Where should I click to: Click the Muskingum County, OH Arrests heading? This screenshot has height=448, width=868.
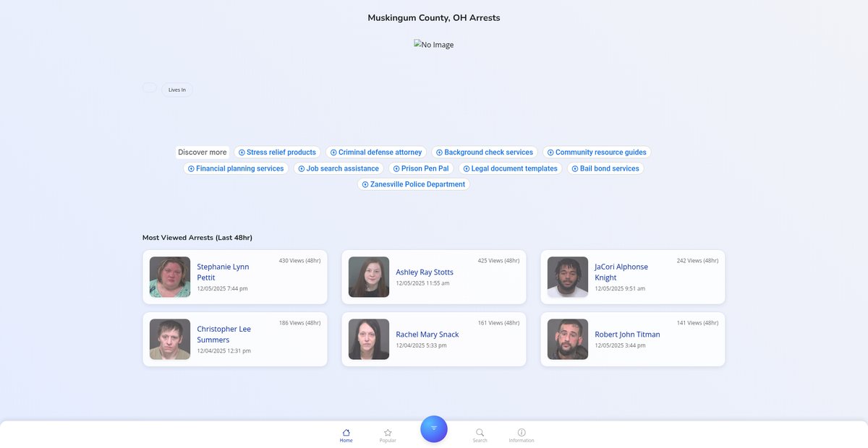tap(434, 18)
